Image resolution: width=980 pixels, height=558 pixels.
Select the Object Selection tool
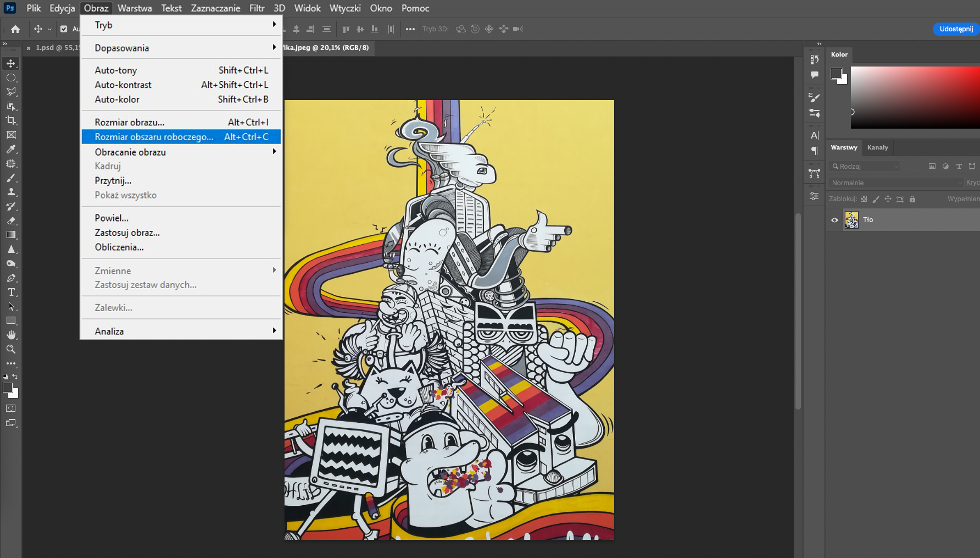[x=11, y=106]
